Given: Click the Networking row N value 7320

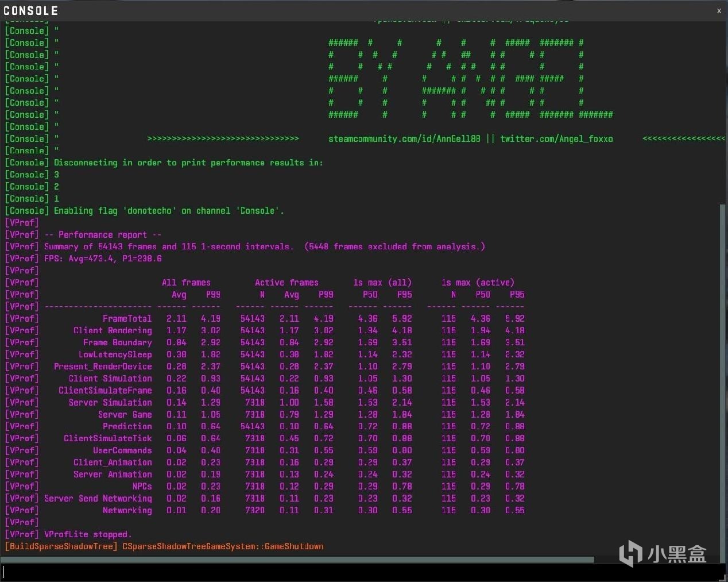Looking at the screenshot, I should coord(255,510).
